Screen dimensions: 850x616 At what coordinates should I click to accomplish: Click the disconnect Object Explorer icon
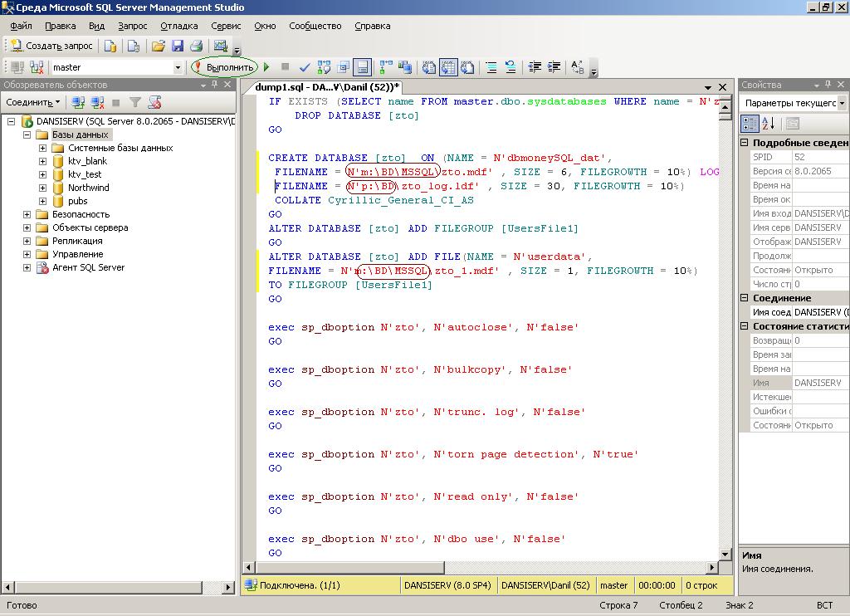pos(98,102)
